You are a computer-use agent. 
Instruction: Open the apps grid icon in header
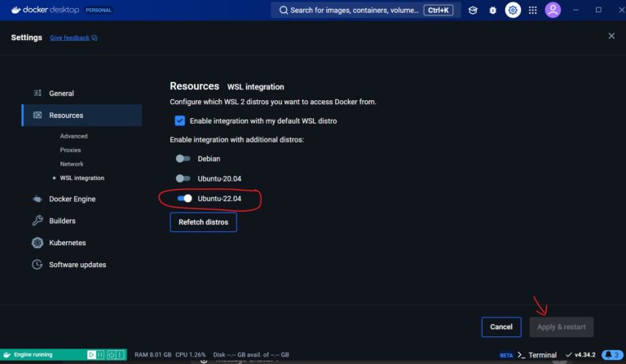(533, 11)
